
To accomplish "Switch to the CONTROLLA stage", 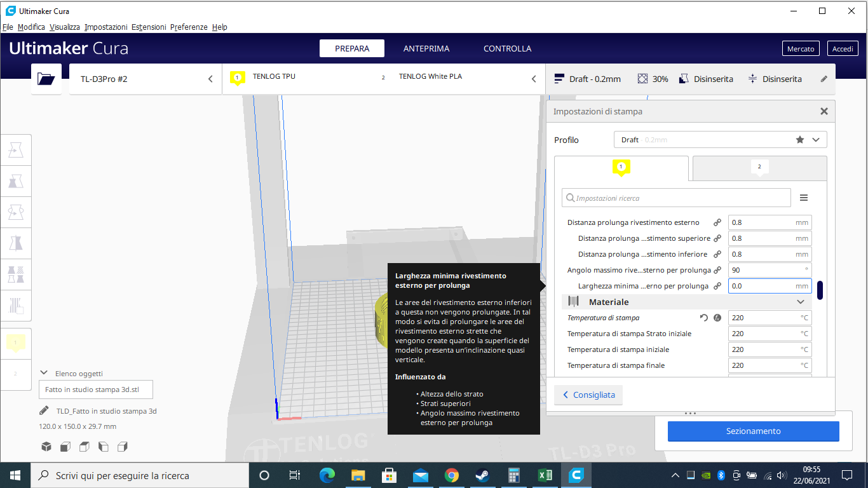I will click(x=508, y=48).
